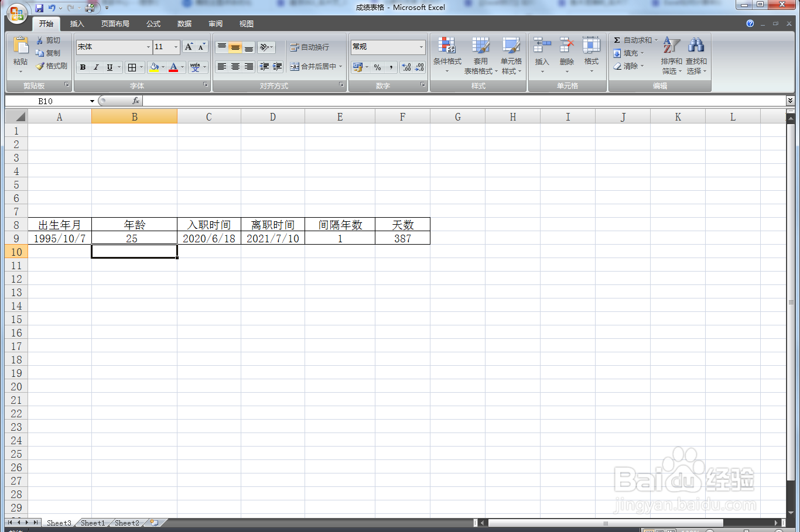Click the Paste clipboard icon
Screen dimensions: 800x532
pos(20,46)
